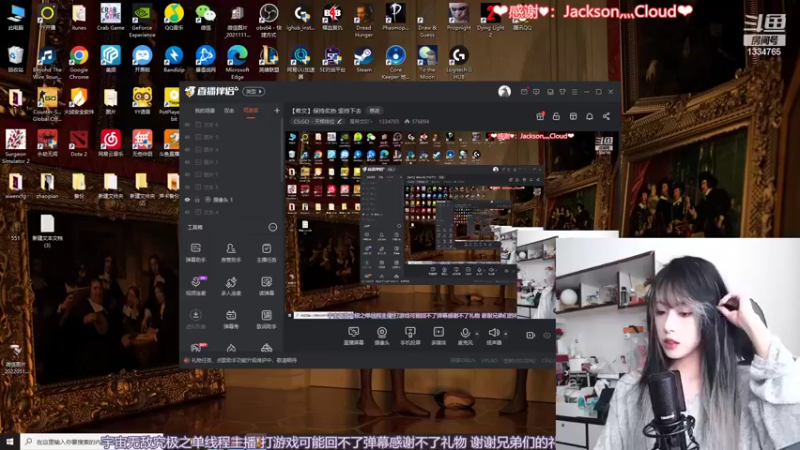Open the gift box icon with the red badge
This screenshot has height=450, width=800.
coord(540,116)
